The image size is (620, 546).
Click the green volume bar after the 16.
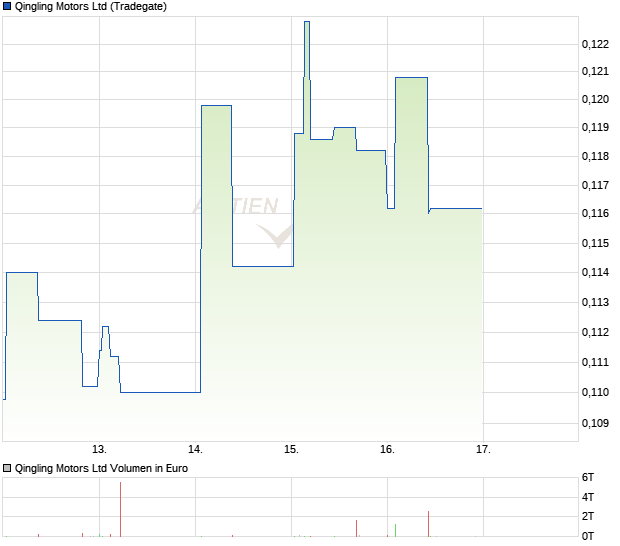[395, 531]
